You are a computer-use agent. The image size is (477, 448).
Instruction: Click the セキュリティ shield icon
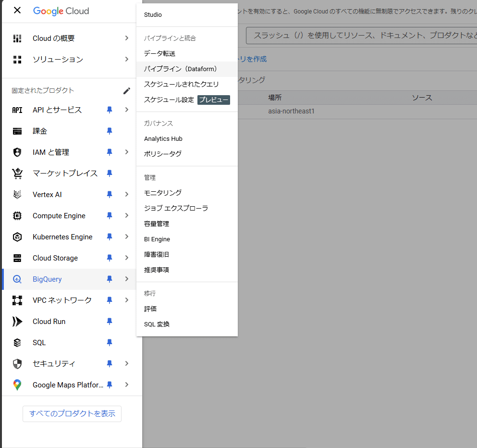(17, 364)
